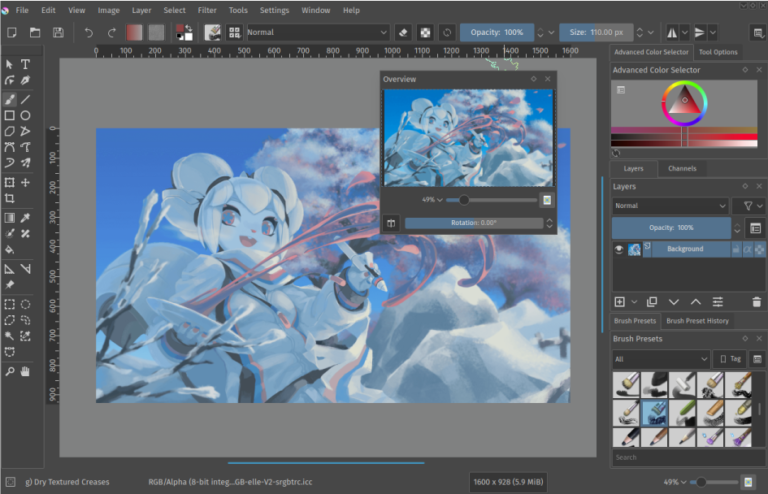Image resolution: width=768 pixels, height=494 pixels.
Task: Toggle mirror view in Overview
Action: [391, 223]
